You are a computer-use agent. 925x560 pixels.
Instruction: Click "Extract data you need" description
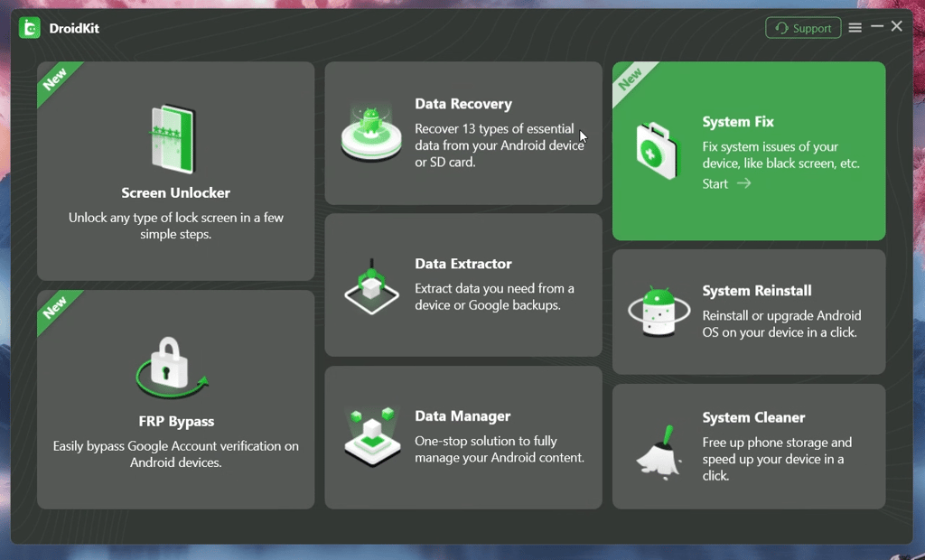click(x=494, y=297)
